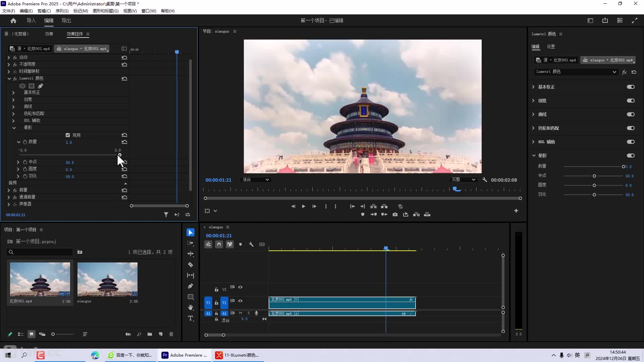Select the Ripple Edit tool

(x=191, y=254)
